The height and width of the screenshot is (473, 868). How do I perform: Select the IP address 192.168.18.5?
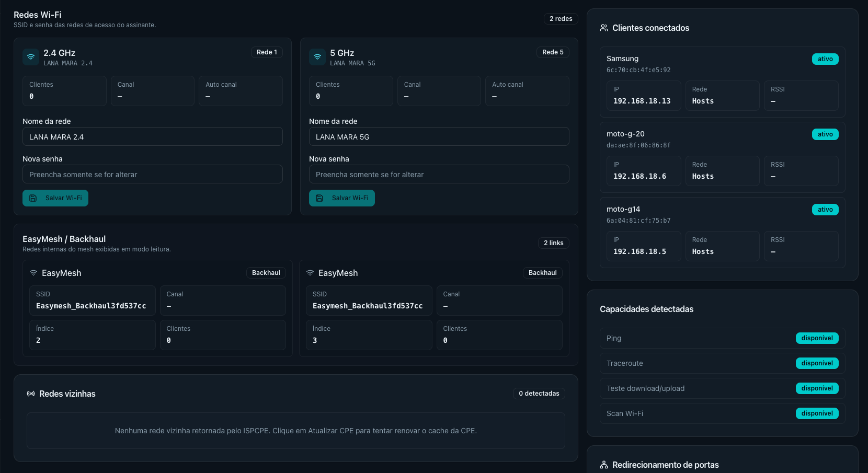[x=640, y=251]
